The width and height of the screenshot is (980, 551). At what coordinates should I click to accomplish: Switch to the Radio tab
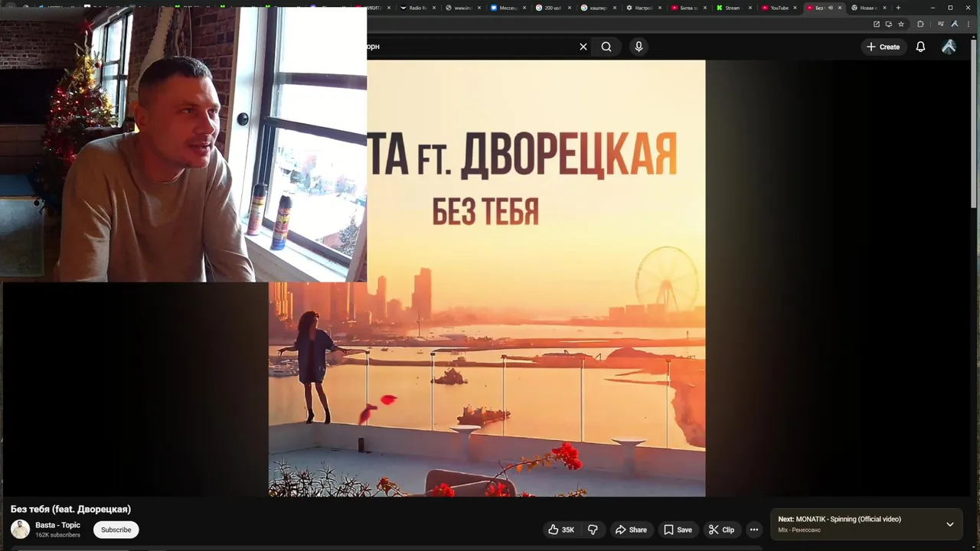[x=418, y=8]
